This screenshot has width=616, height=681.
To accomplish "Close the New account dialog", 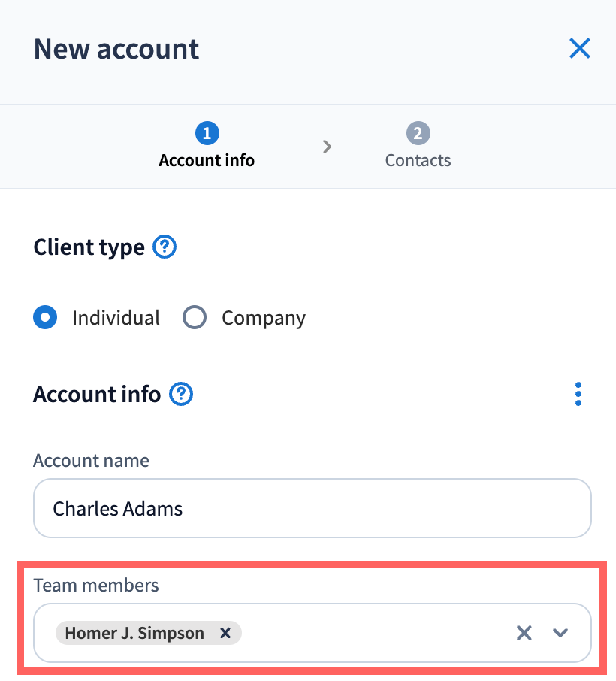I will pyautogui.click(x=579, y=49).
